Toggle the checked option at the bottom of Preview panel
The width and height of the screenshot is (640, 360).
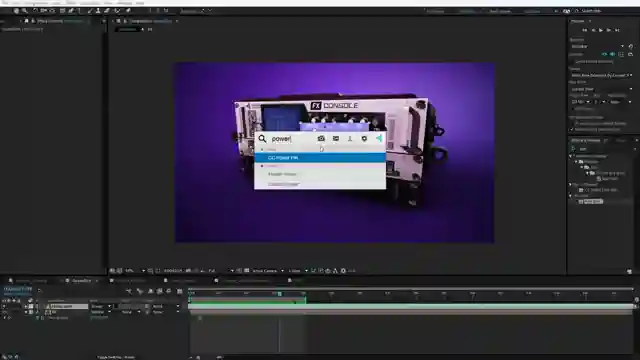click(572, 129)
